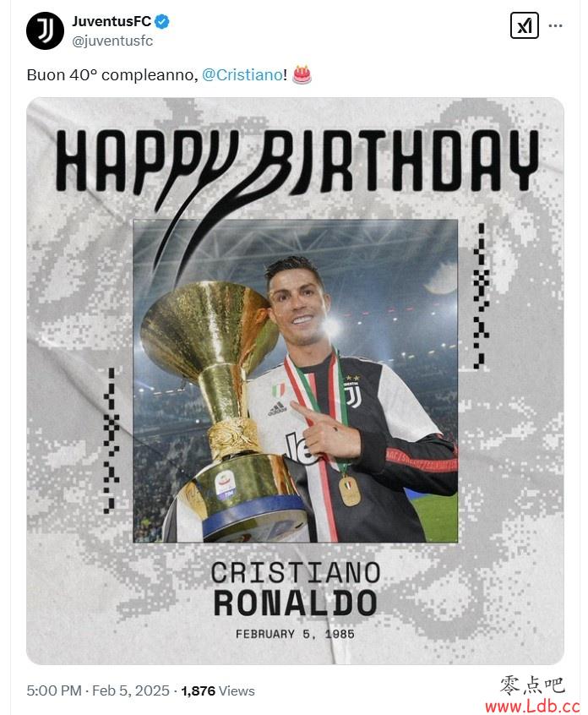
Task: Click the 1,876 Views count
Action: (x=218, y=690)
